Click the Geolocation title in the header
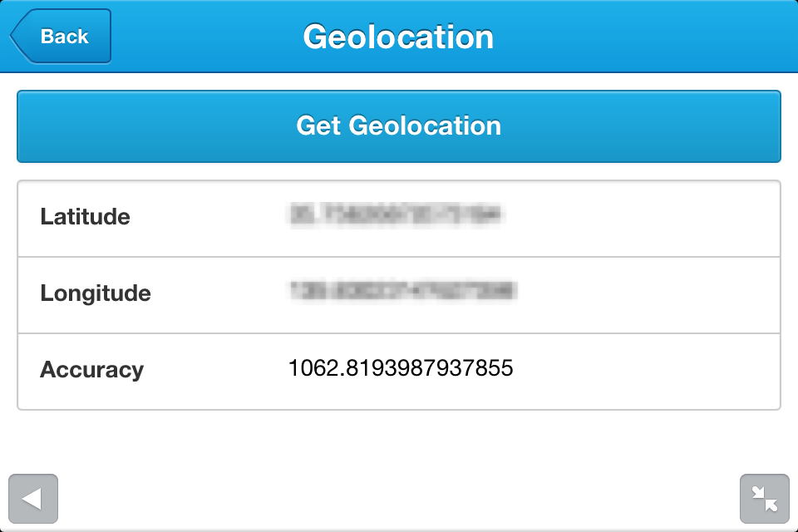This screenshot has height=532, width=798. [x=398, y=37]
